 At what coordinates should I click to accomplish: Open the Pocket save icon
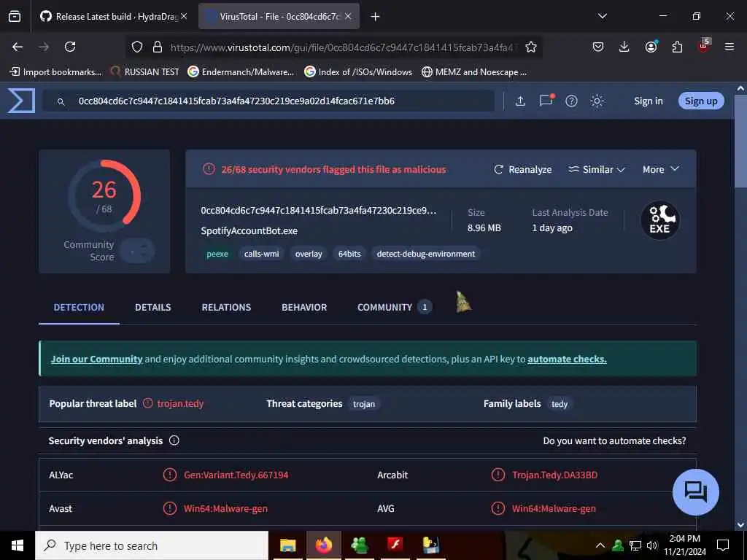(x=598, y=47)
